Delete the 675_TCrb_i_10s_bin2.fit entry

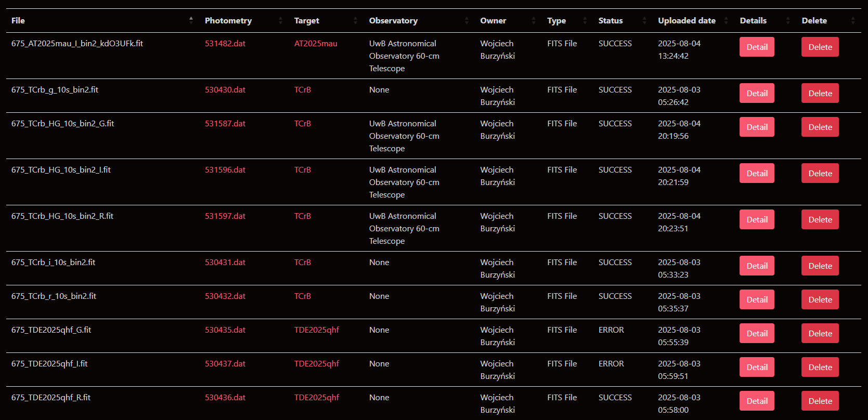pyautogui.click(x=820, y=266)
